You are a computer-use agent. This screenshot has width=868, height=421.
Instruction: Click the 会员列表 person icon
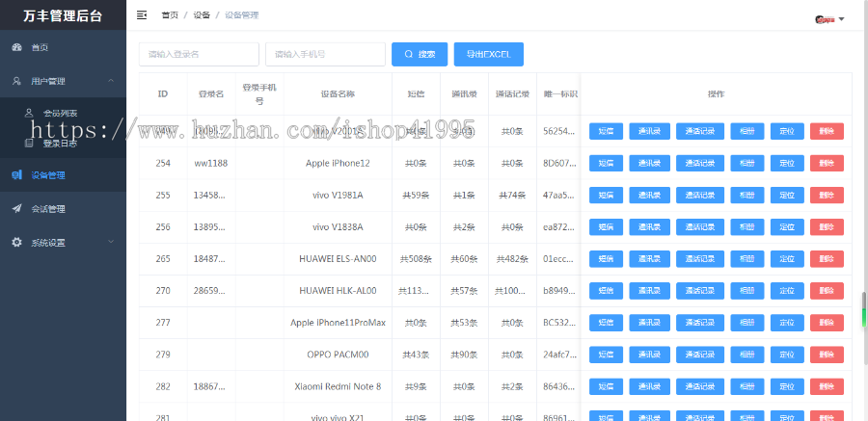point(29,113)
